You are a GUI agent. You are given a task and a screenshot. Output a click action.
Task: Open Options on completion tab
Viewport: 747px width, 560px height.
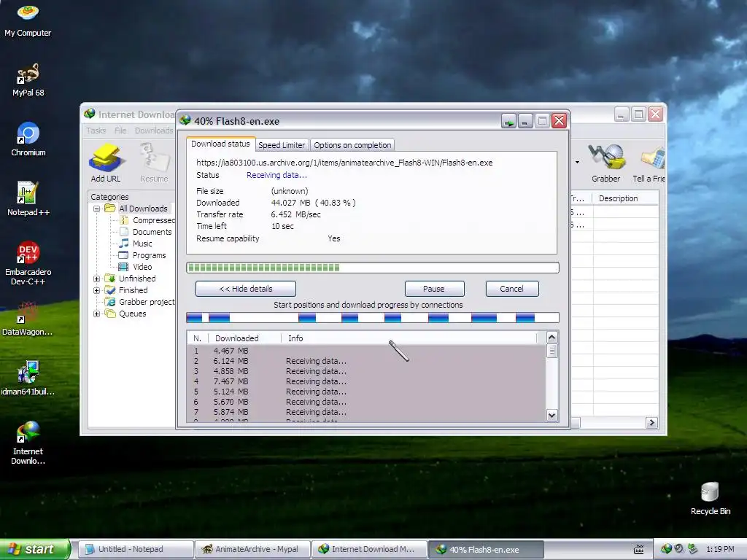[x=352, y=145]
